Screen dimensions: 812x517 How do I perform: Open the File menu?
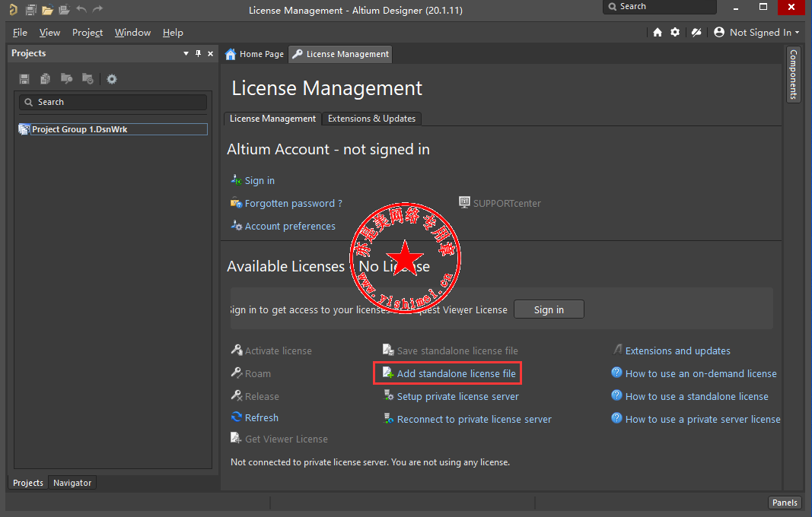pos(21,33)
